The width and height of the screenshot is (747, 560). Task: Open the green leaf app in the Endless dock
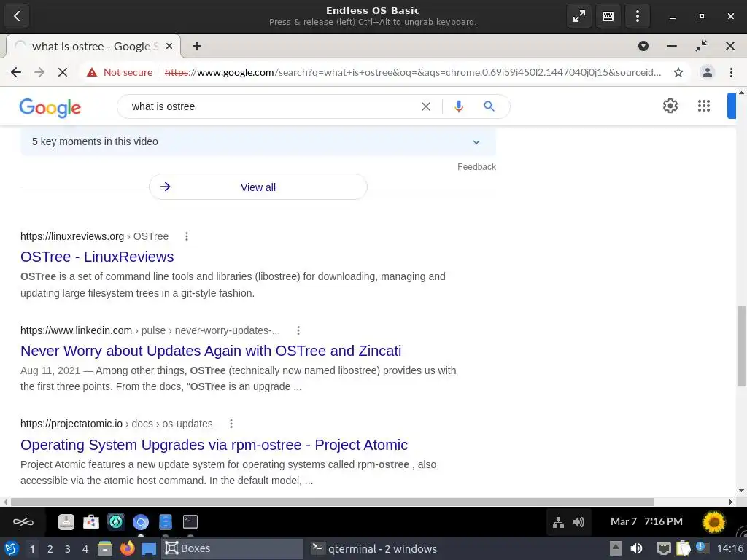coord(116,522)
